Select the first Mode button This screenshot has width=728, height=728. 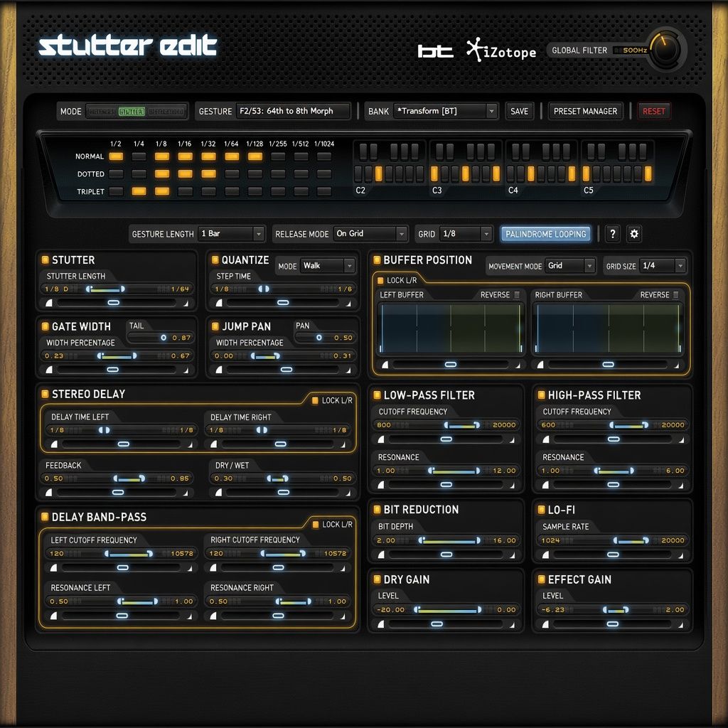click(102, 112)
